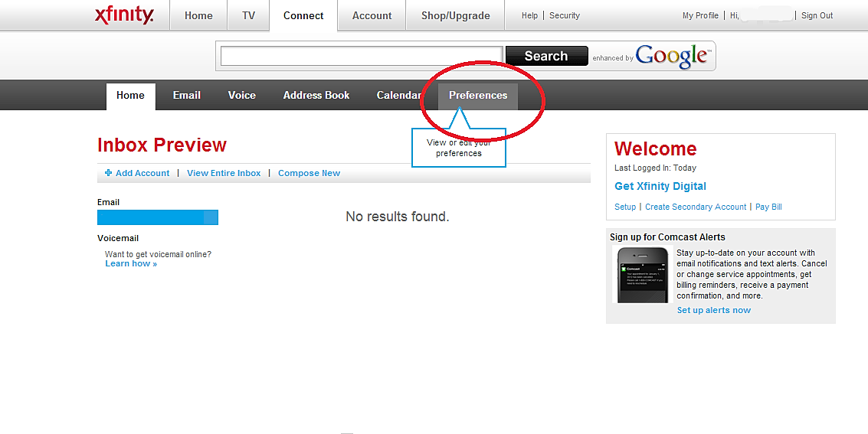Click the Google logo by the search bar

click(x=673, y=57)
